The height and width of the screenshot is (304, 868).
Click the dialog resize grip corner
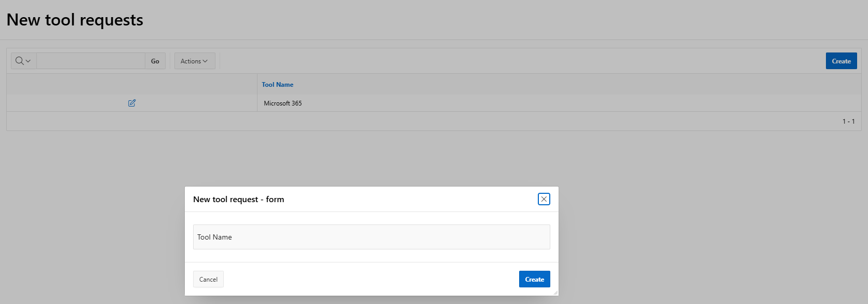point(555,293)
